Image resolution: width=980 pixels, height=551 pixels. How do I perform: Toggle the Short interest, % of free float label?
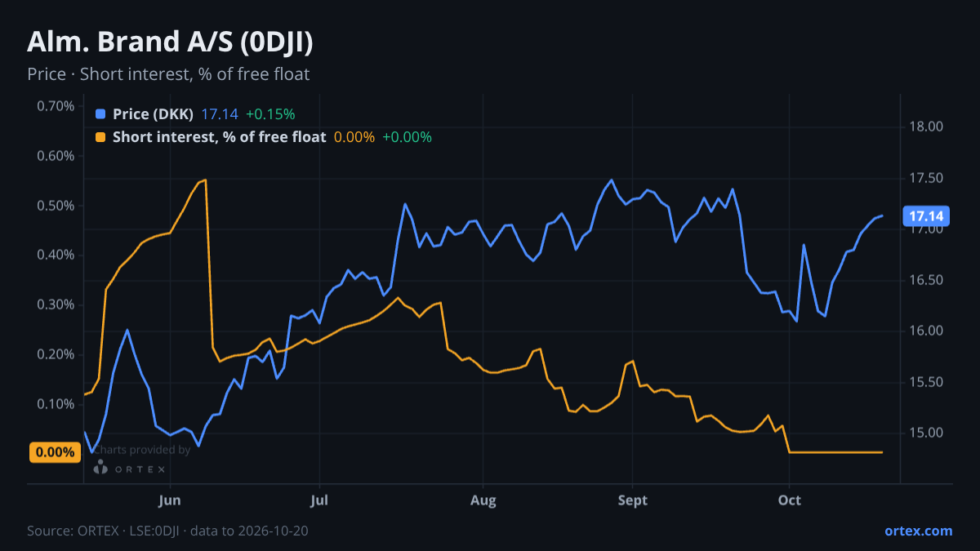pos(219,137)
